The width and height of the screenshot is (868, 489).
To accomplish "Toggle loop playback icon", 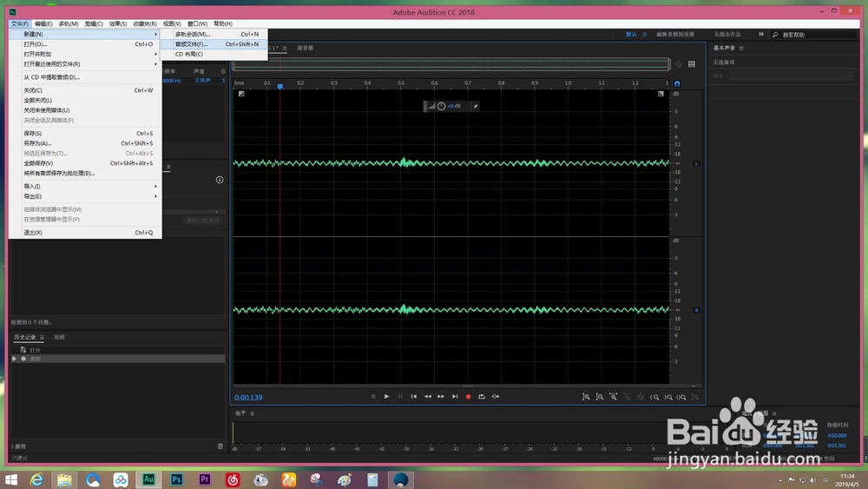I will (x=482, y=397).
